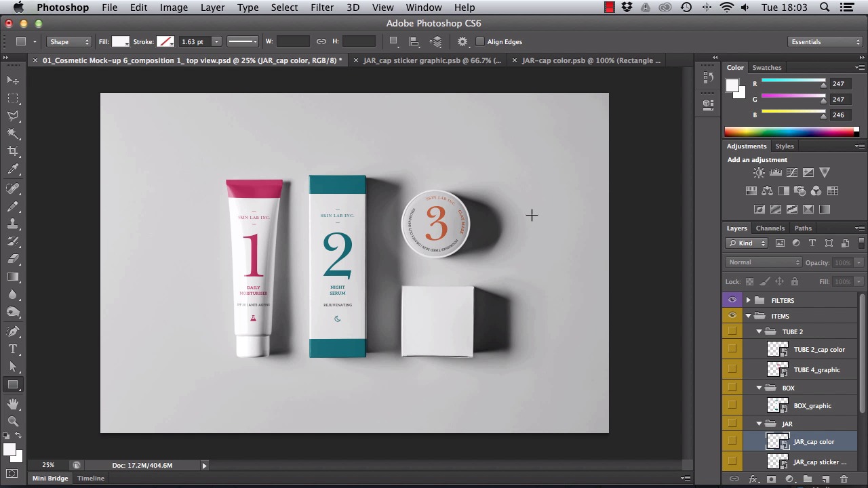This screenshot has width=868, height=488.
Task: Click the Stroke swatch in options bar
Action: click(x=165, y=42)
